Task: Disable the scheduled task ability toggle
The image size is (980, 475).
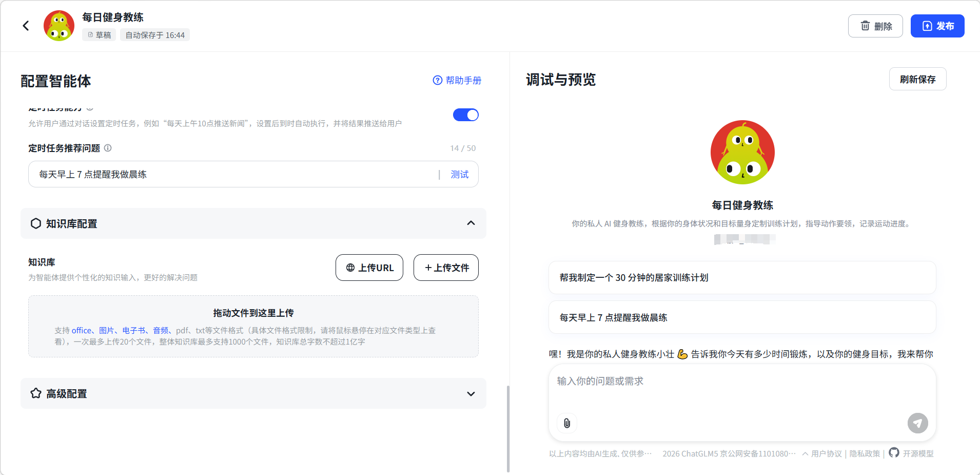Action: pyautogui.click(x=465, y=115)
